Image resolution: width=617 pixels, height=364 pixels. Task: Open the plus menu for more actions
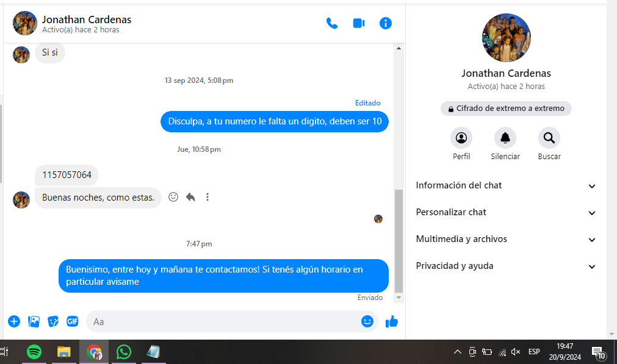[x=14, y=321]
